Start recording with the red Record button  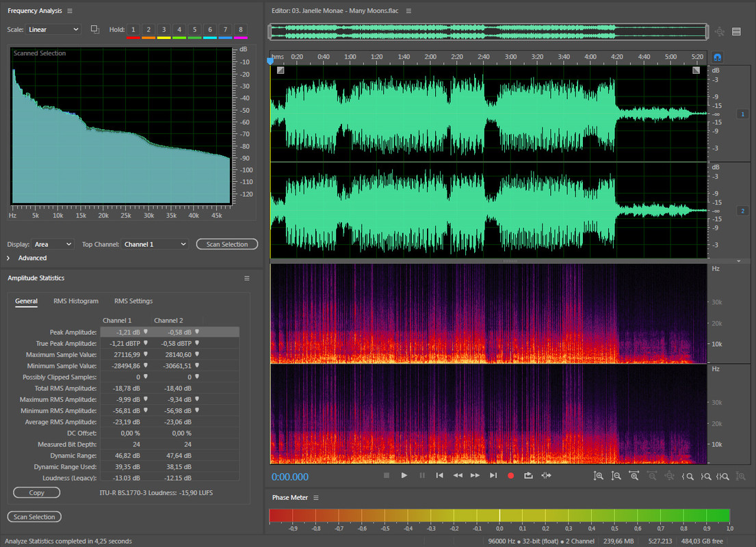click(x=510, y=475)
